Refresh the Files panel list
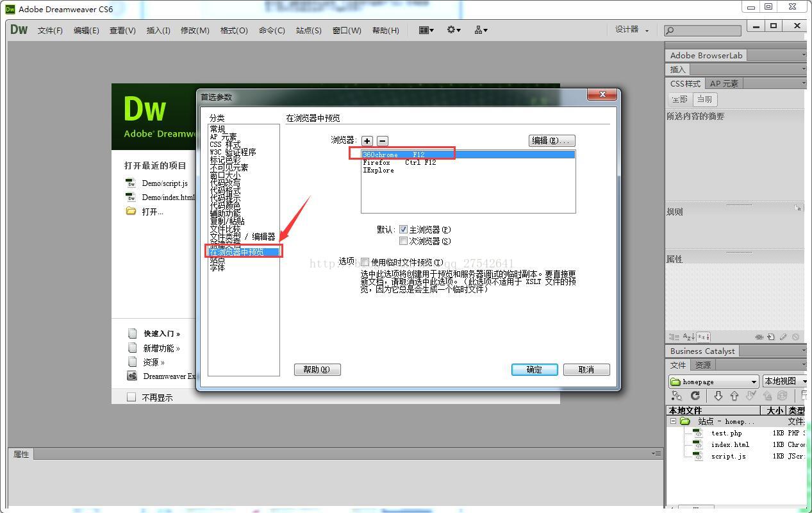 [x=695, y=396]
